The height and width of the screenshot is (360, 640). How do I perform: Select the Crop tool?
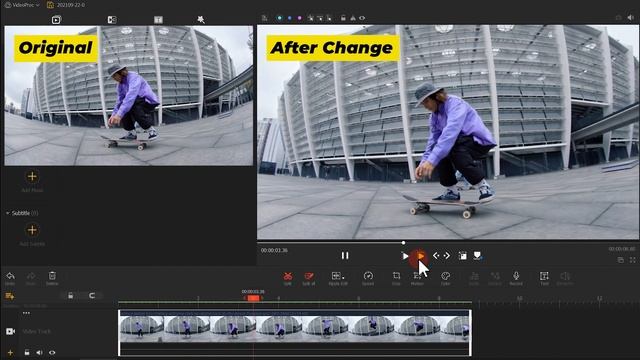point(396,276)
